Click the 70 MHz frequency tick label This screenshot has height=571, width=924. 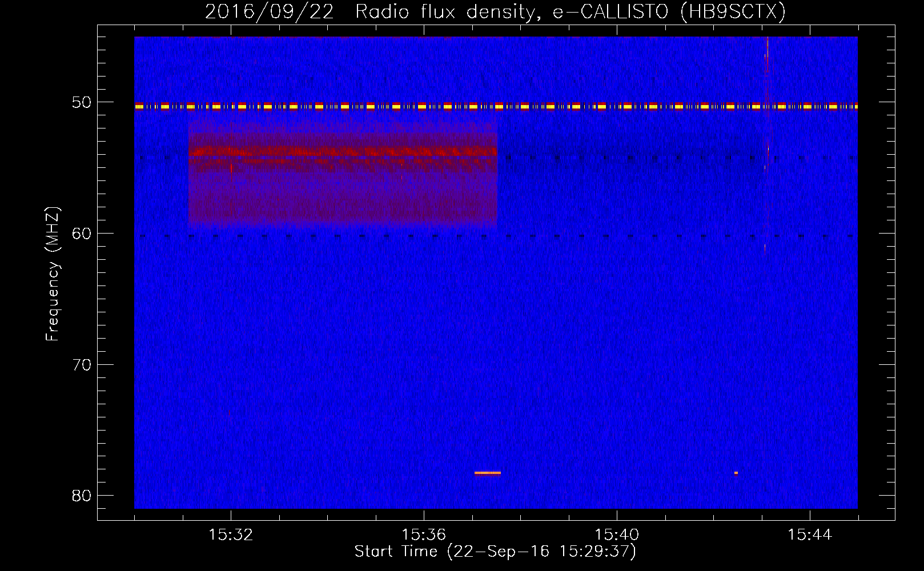(x=82, y=364)
